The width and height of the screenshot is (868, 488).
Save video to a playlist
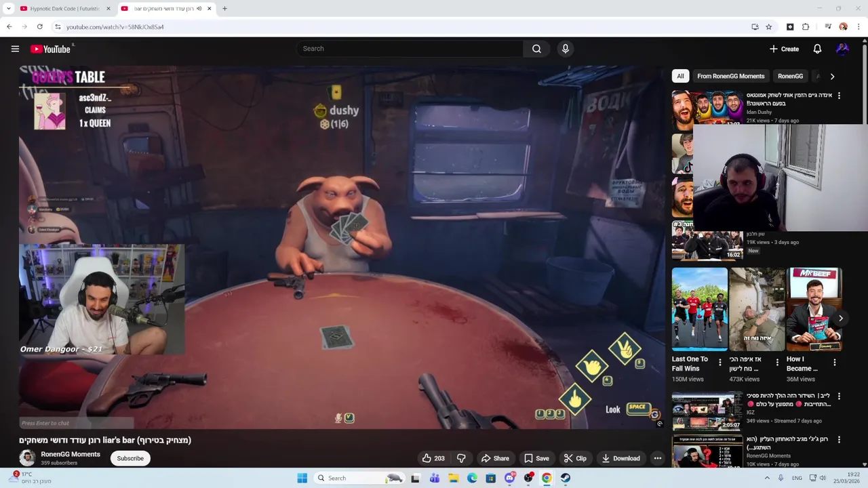pyautogui.click(x=536, y=458)
